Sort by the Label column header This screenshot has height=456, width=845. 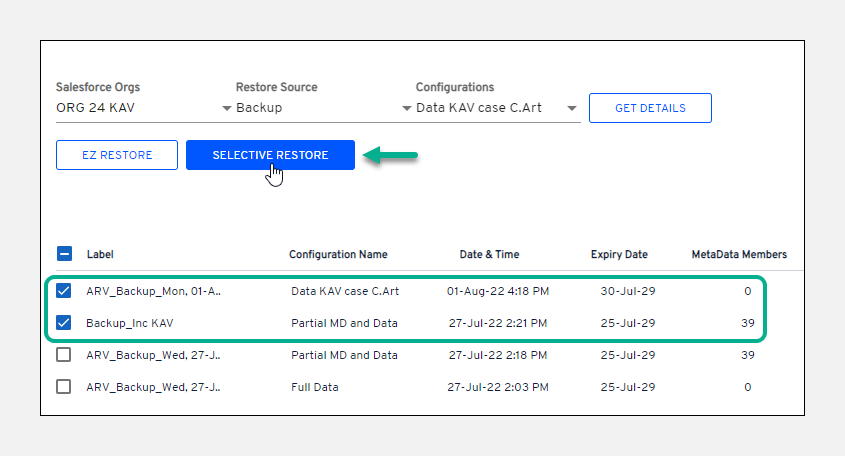pos(100,254)
